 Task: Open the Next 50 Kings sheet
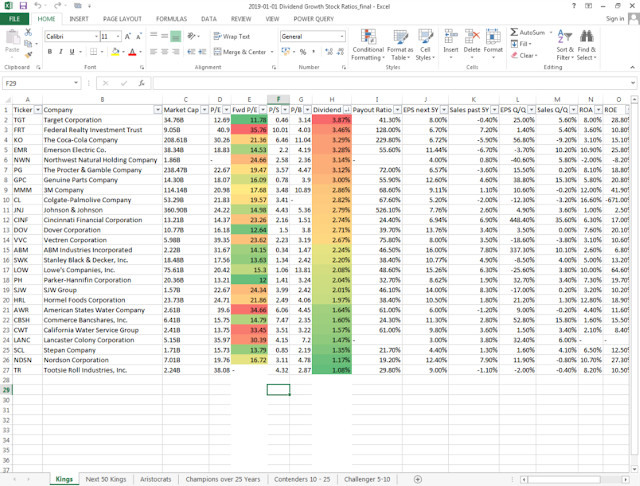click(106, 479)
